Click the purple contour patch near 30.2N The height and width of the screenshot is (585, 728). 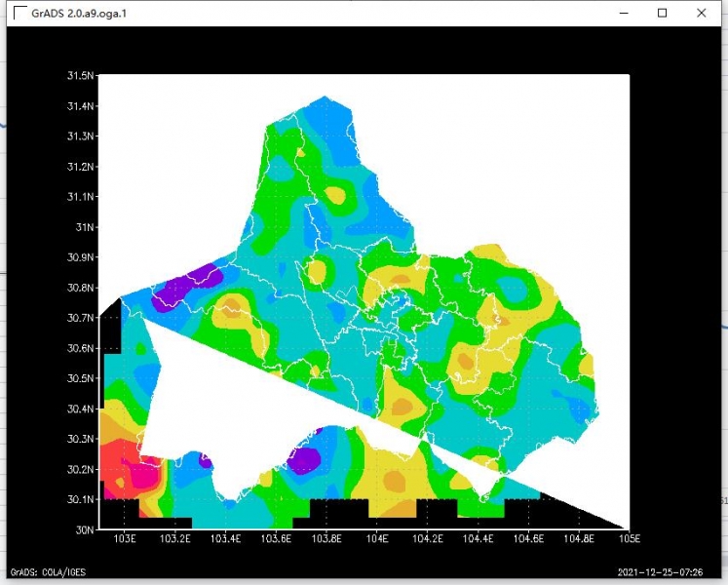[305, 457]
